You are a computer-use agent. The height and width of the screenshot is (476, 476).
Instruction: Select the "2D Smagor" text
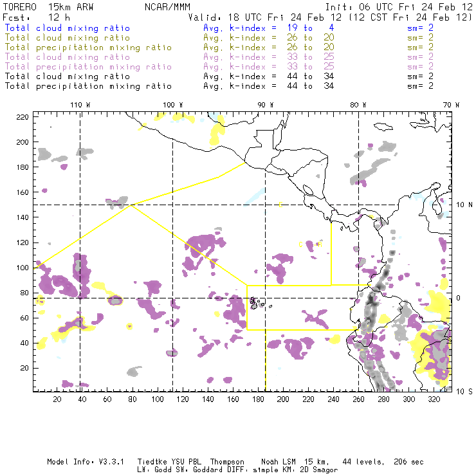pyautogui.click(x=319, y=470)
